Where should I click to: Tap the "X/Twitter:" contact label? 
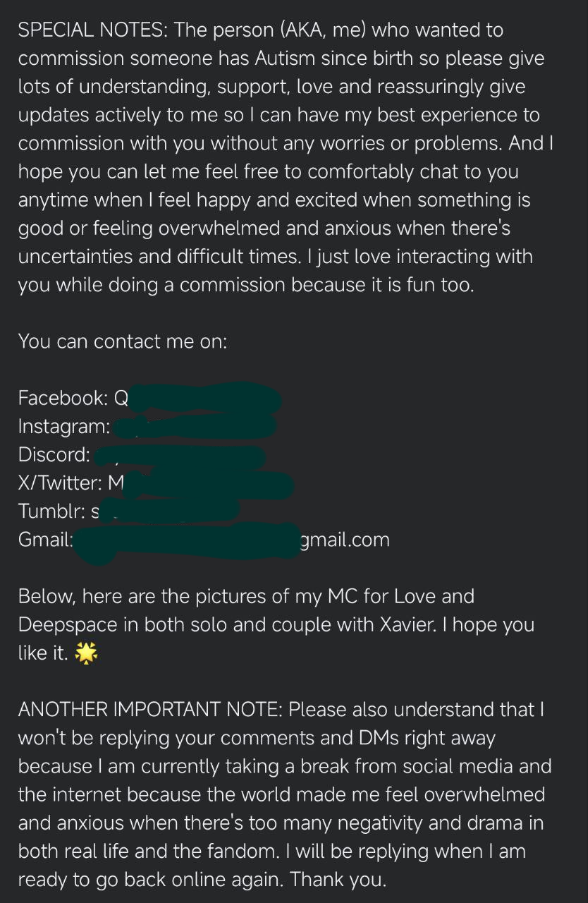click(61, 483)
